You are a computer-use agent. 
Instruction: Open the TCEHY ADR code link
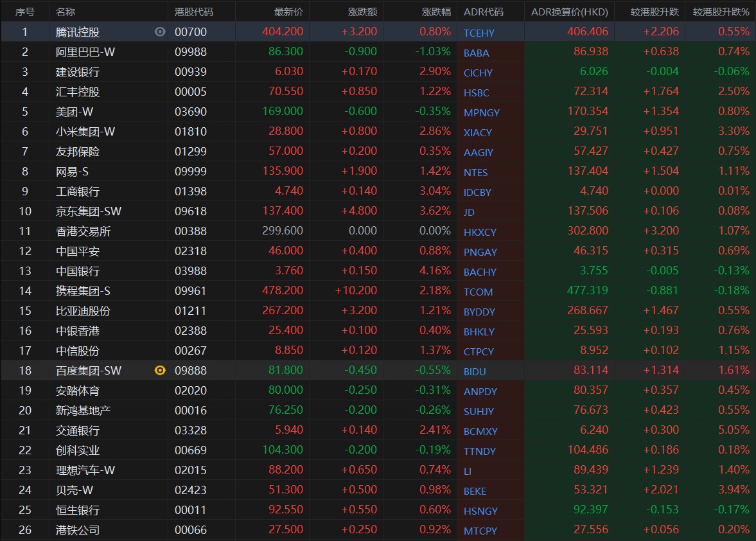click(479, 33)
